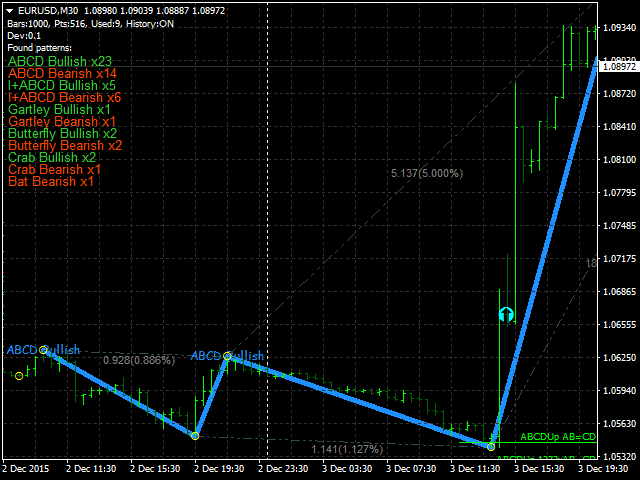
Task: Select the 'Crab Bullish x2' entry
Action: coord(52,157)
